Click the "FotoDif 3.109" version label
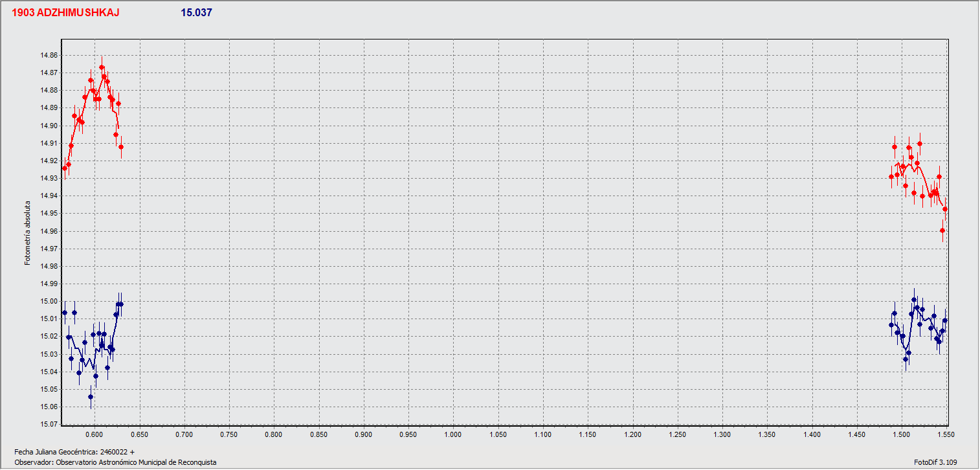Viewport: 980px width, 470px height. point(935,462)
